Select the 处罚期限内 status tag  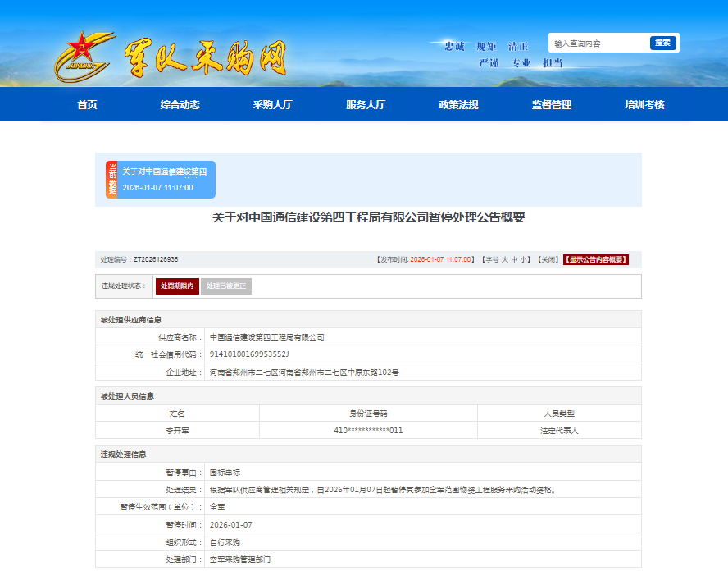[177, 286]
